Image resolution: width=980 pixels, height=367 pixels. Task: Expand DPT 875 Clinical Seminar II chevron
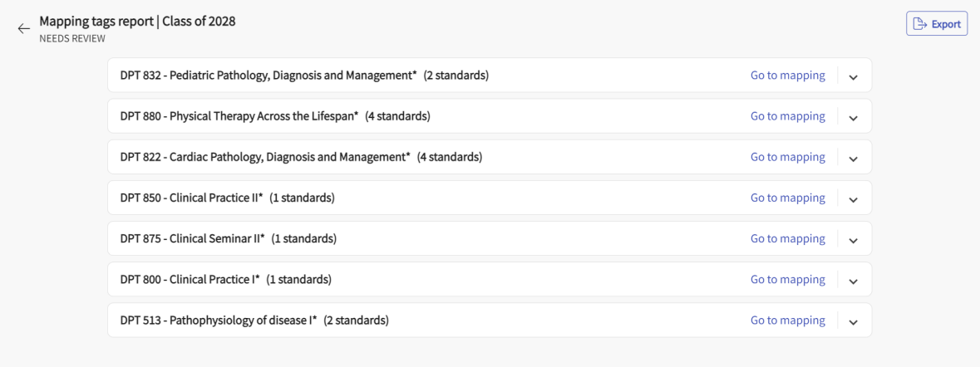pos(853,239)
